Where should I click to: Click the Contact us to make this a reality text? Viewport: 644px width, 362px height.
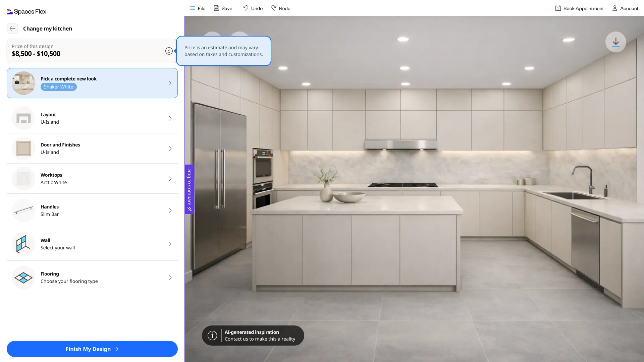(260, 339)
